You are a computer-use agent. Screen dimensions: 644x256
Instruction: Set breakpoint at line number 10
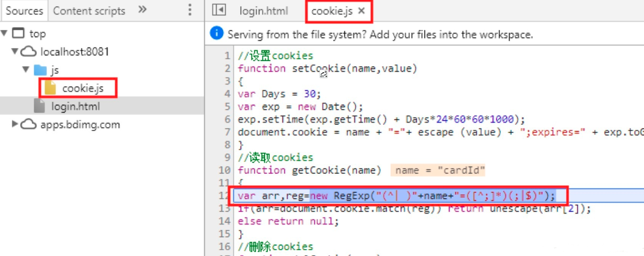tap(224, 170)
